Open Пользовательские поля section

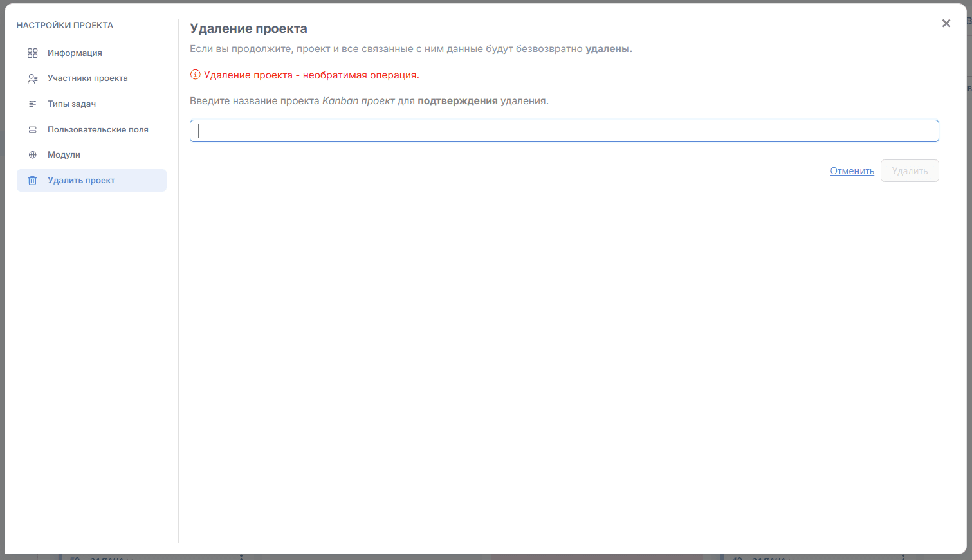tap(98, 130)
